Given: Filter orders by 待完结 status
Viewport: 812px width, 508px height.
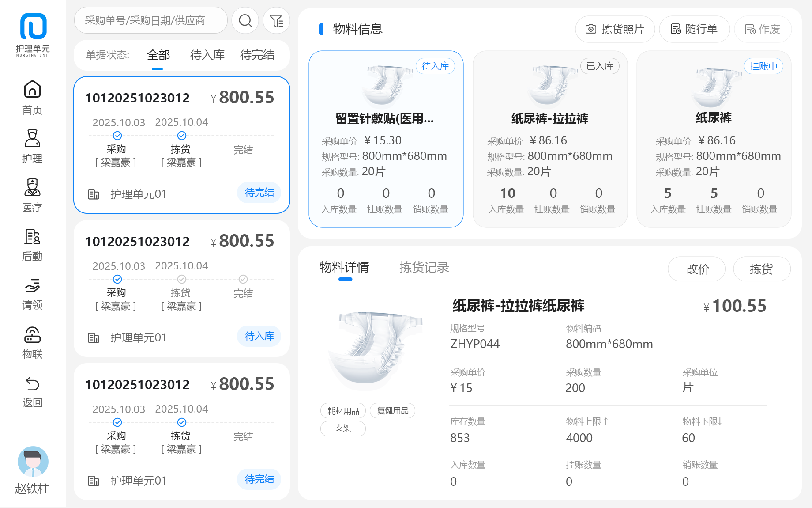Looking at the screenshot, I should click(257, 55).
